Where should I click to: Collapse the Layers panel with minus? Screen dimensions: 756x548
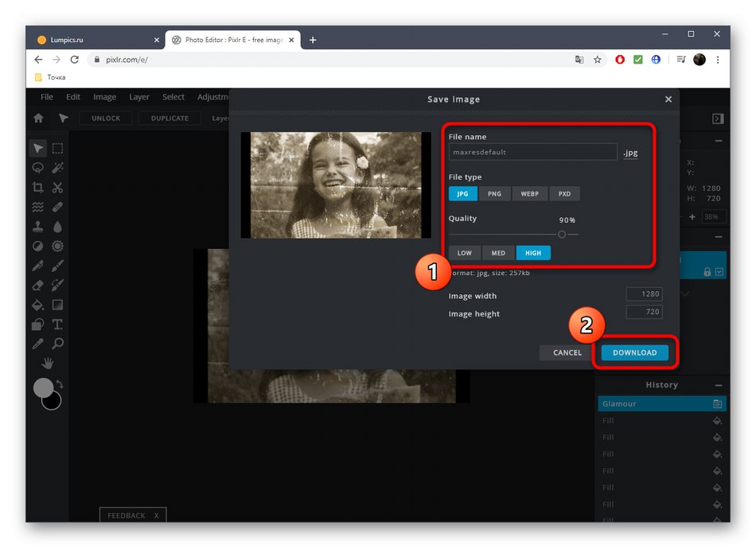(x=719, y=237)
